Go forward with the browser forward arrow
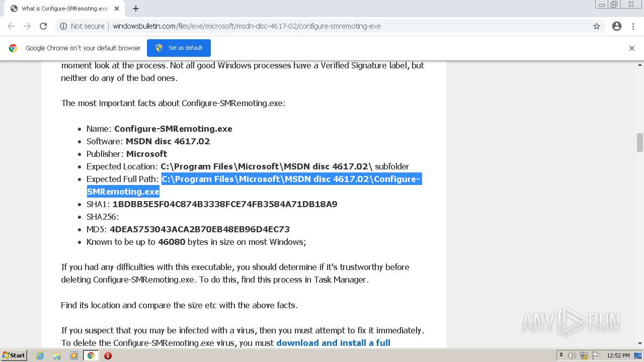 (27, 26)
